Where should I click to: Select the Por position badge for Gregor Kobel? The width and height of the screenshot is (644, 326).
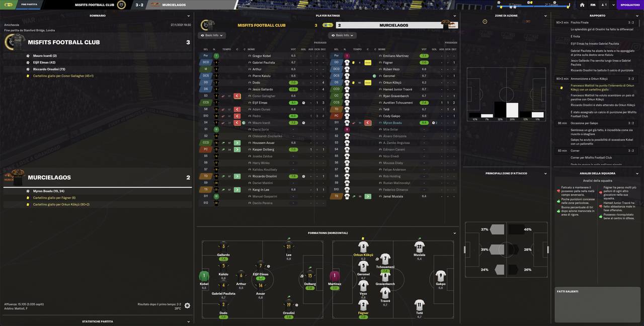coord(205,56)
